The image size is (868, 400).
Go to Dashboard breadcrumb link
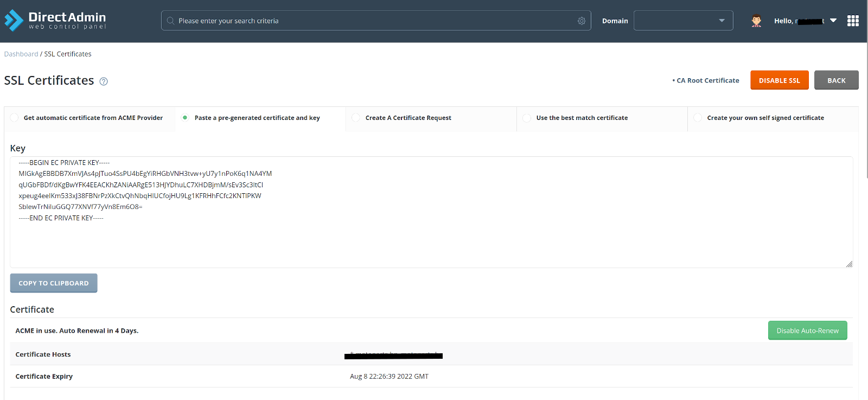point(21,54)
